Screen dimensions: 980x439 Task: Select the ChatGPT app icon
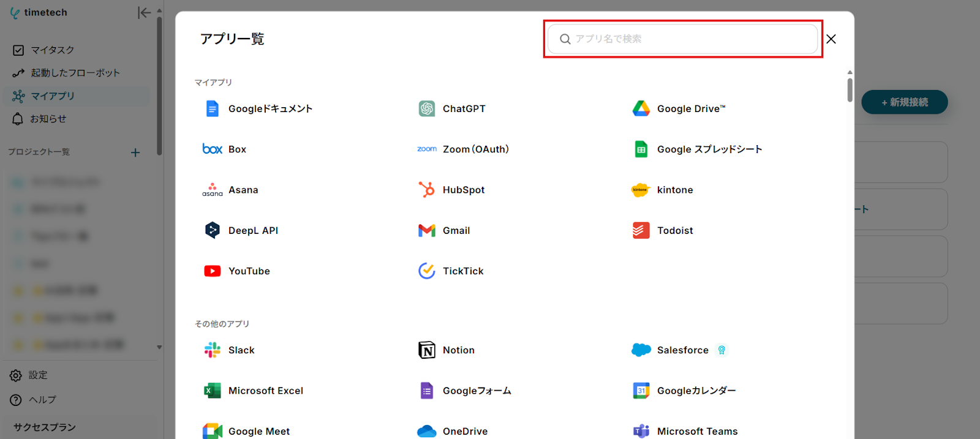click(x=427, y=109)
